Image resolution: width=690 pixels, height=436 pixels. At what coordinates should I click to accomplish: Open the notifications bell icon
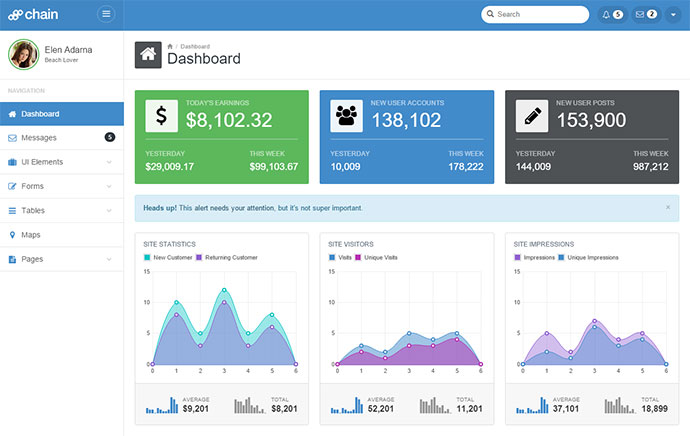point(611,14)
